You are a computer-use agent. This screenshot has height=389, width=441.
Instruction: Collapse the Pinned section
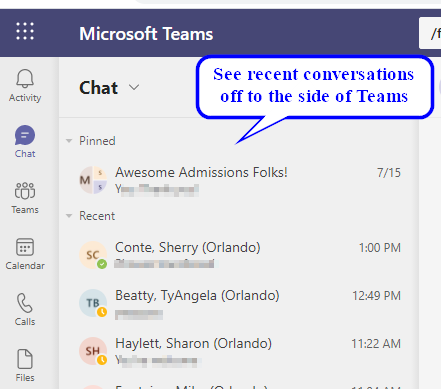pos(69,141)
